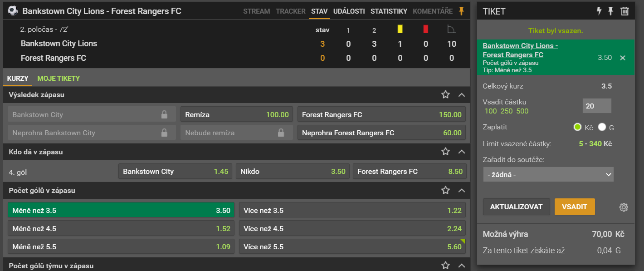Click the bet amount input field

tap(596, 106)
